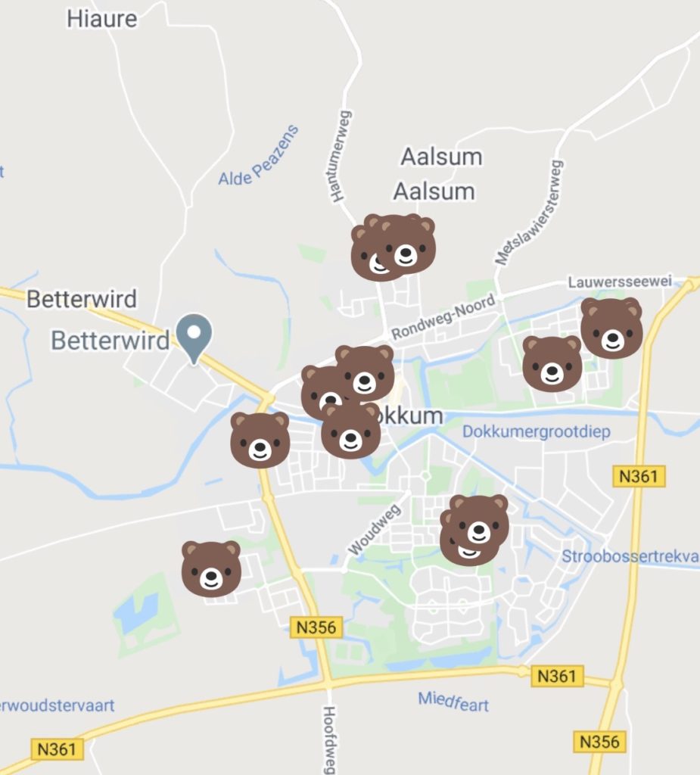The width and height of the screenshot is (700, 775).
Task: Select the N361 badge at bottom left
Action: click(57, 749)
